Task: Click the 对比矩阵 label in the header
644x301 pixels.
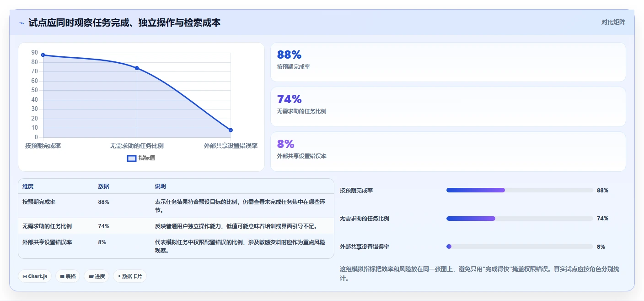Action: click(x=613, y=22)
